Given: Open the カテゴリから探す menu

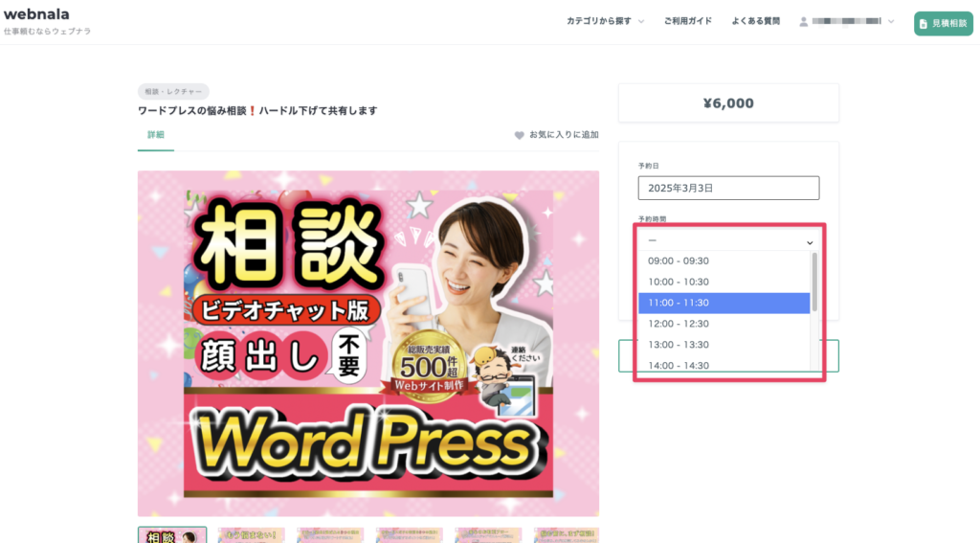Looking at the screenshot, I should (605, 21).
